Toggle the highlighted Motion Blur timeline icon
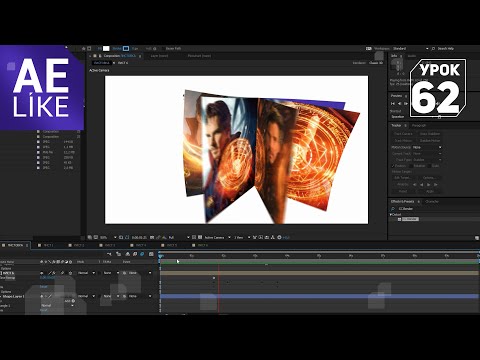 pos(142,254)
